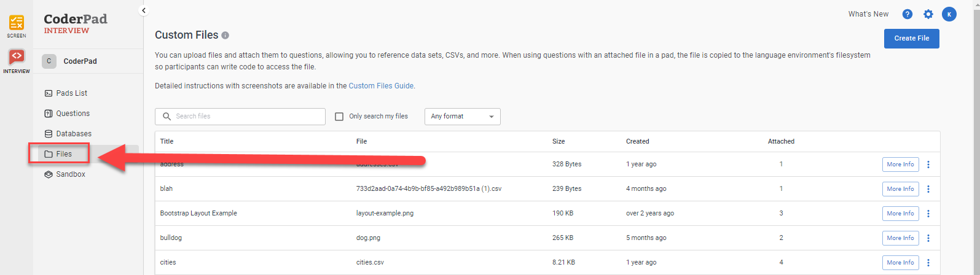
Task: Click More Info for Bootstrap Layout Example
Action: tap(900, 214)
